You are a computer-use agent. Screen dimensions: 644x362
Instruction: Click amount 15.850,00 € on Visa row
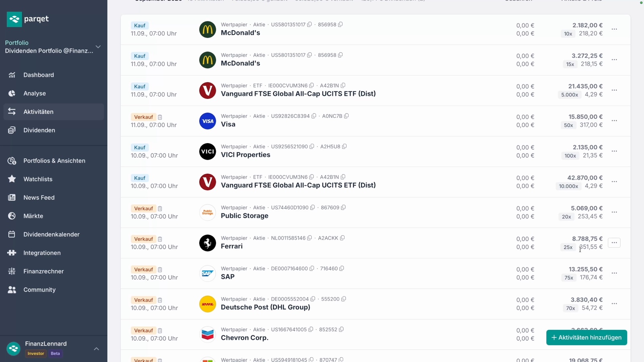(586, 117)
